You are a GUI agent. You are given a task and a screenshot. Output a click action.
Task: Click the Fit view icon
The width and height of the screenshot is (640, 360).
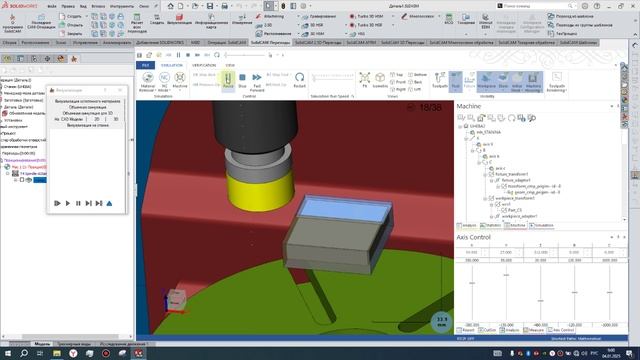coord(364,80)
